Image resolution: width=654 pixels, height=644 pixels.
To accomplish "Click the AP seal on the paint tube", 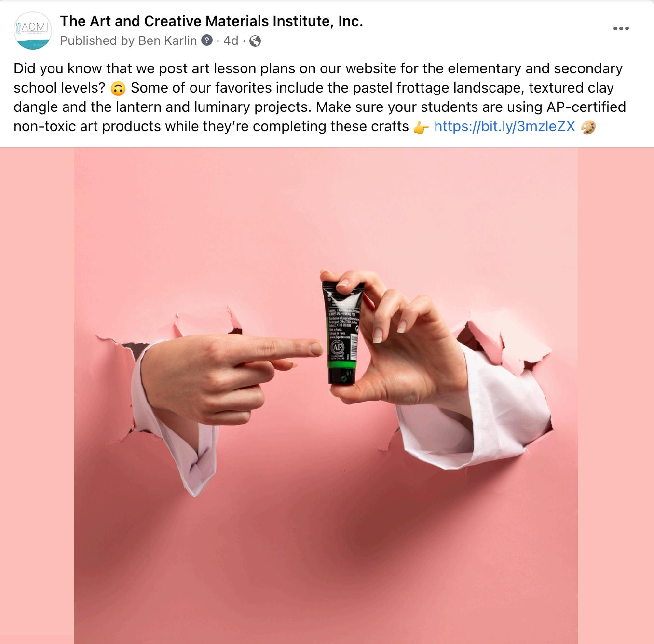I will tap(337, 348).
